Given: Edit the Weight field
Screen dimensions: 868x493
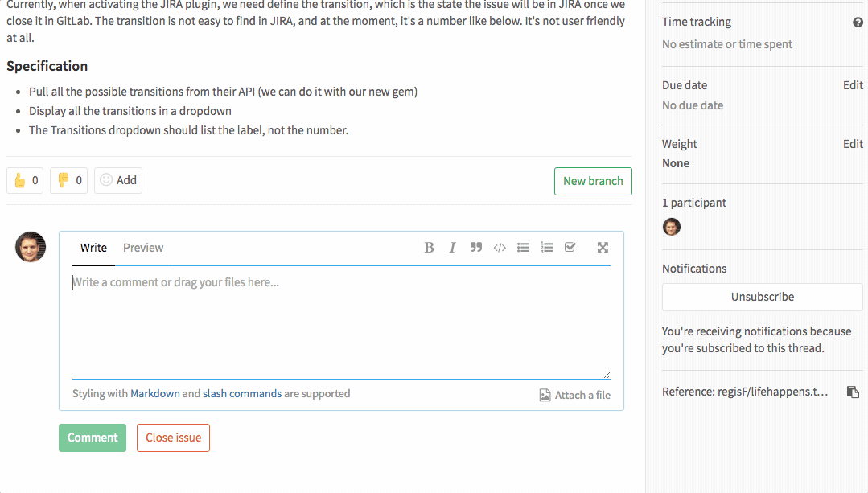Looking at the screenshot, I should [x=853, y=143].
